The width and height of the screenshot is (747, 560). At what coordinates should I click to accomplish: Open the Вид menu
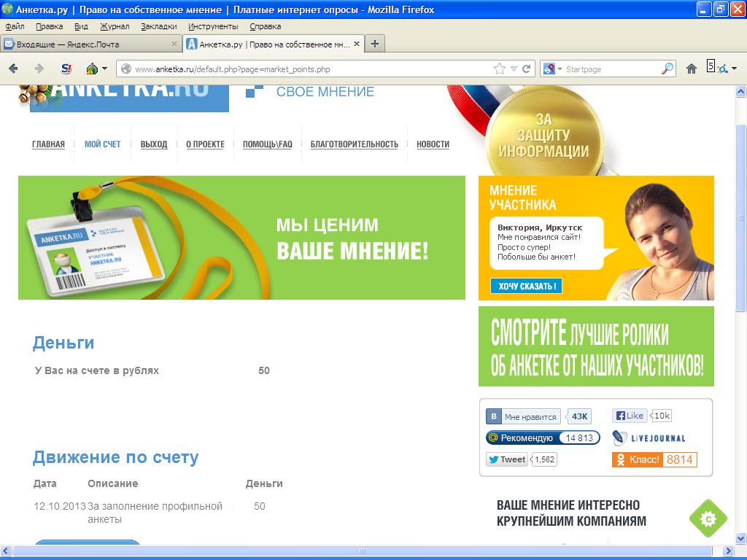(x=81, y=27)
